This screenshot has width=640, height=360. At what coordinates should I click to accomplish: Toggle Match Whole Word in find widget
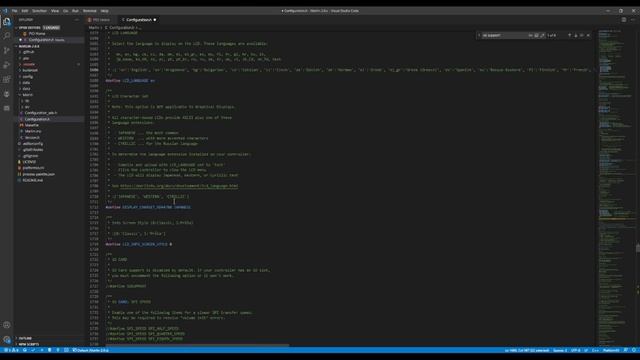[x=536, y=36]
